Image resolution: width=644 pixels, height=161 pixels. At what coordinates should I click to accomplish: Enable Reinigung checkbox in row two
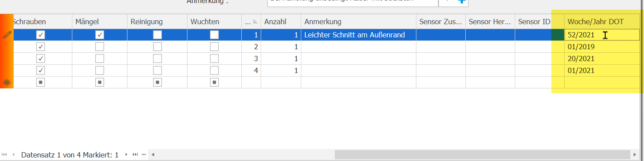point(157,47)
